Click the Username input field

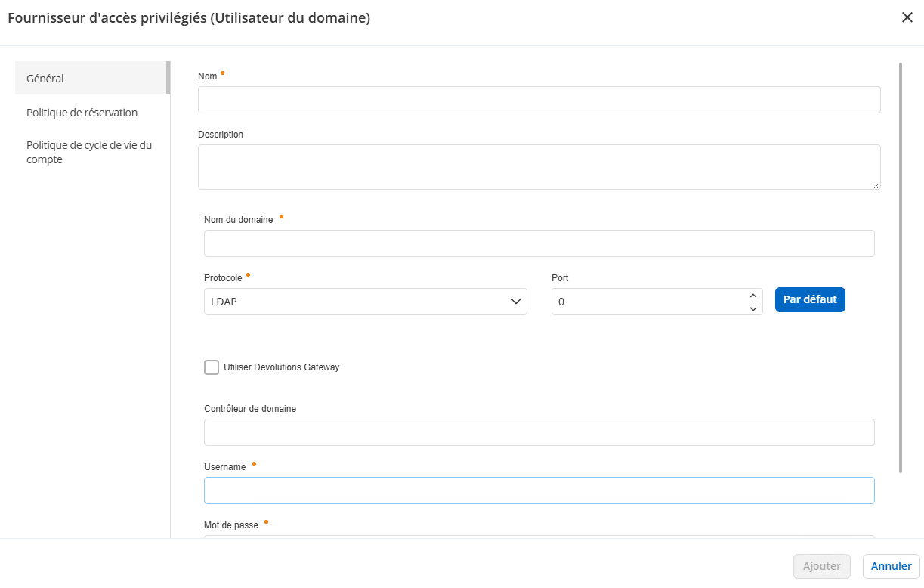coord(539,490)
